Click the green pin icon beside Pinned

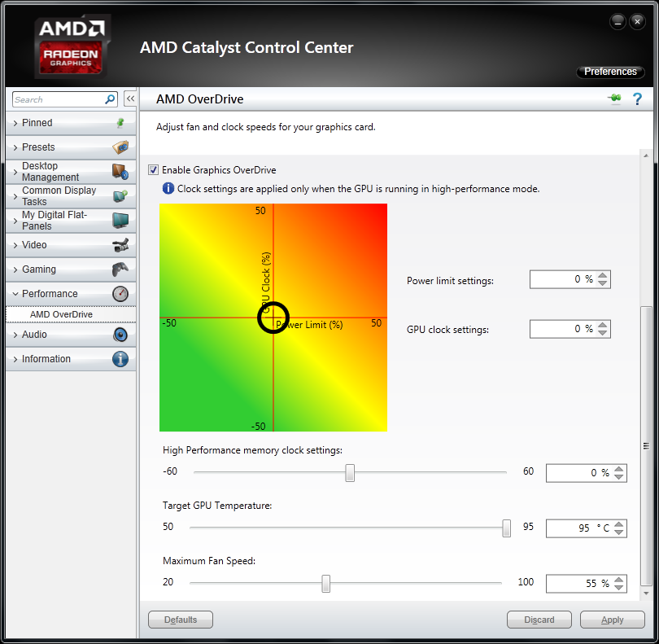[x=120, y=123]
